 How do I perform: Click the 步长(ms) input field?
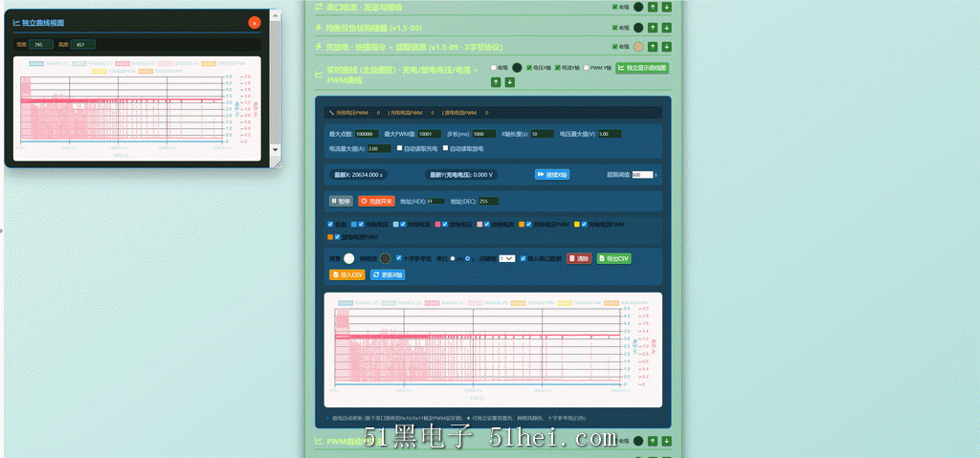[483, 134]
